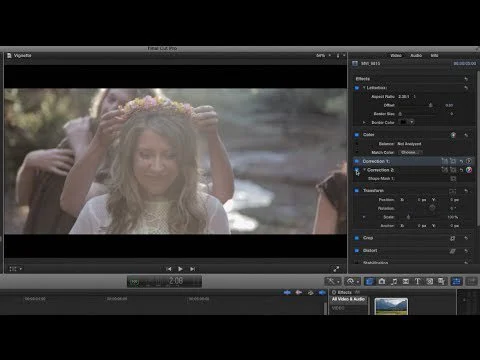This screenshot has width=480, height=360.
Task: Toggle Correction 2 checkbox
Action: pos(356,170)
